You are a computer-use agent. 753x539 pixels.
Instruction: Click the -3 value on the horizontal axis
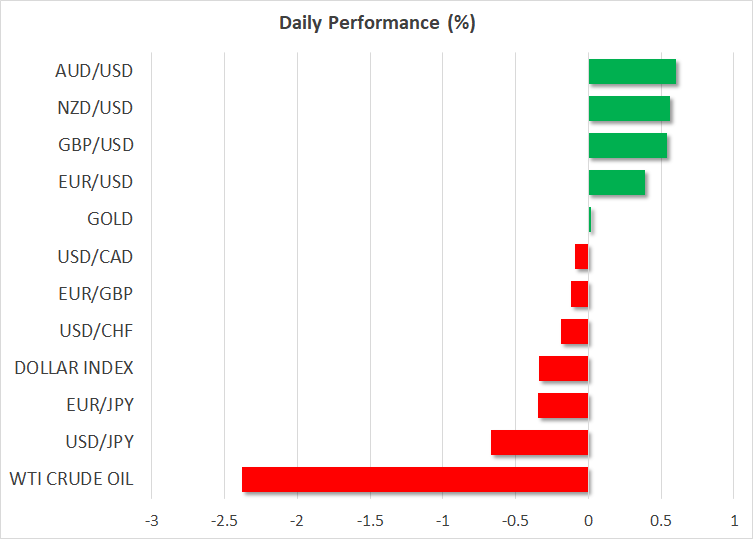tap(152, 520)
